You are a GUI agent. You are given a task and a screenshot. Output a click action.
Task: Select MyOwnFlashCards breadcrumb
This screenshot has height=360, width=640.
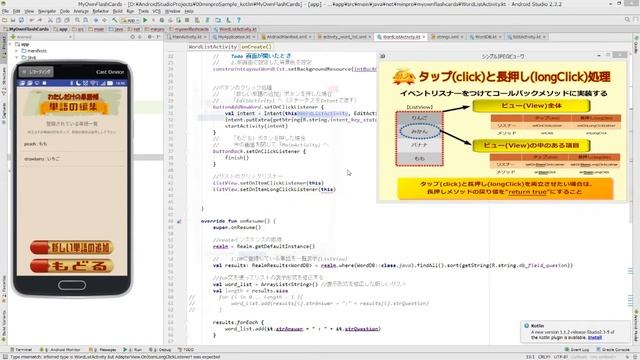click(x=26, y=29)
